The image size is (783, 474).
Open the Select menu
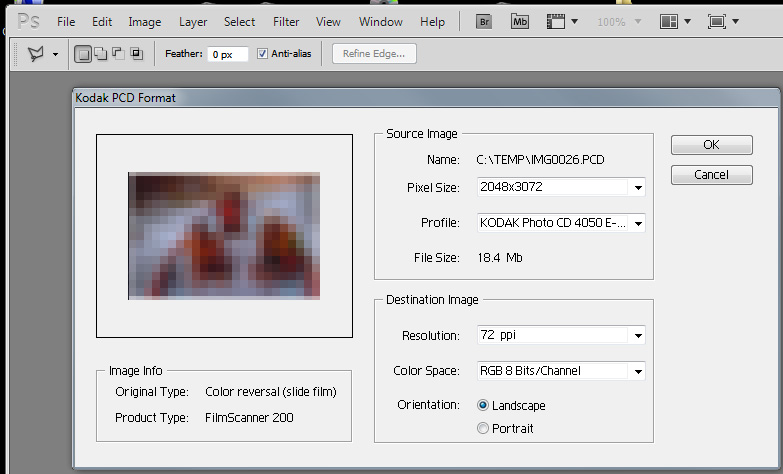[240, 22]
